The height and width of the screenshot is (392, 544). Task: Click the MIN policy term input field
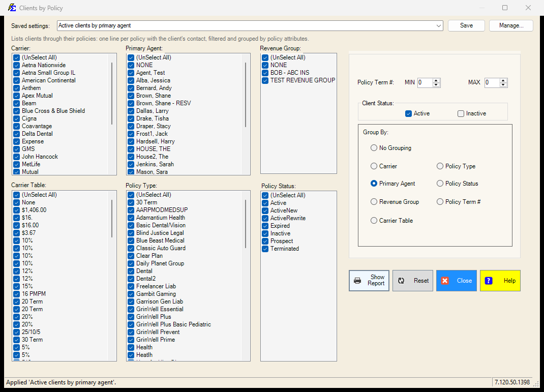[425, 82]
